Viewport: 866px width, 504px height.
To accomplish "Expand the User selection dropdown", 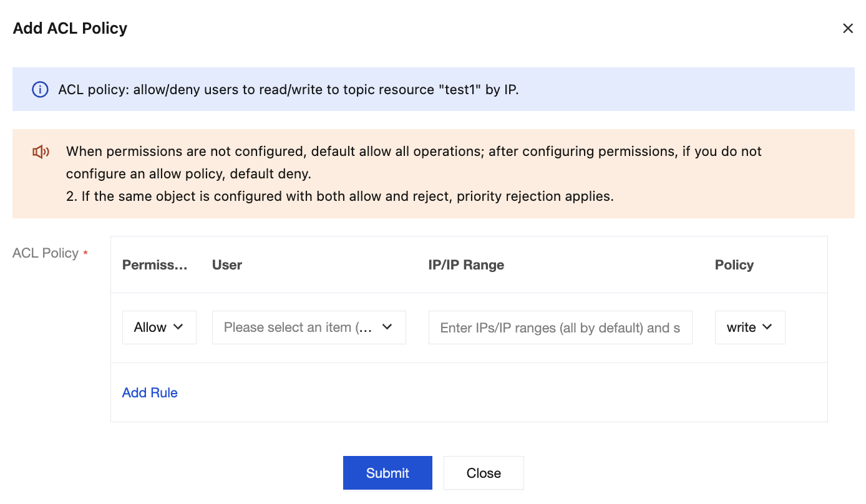I will [309, 327].
